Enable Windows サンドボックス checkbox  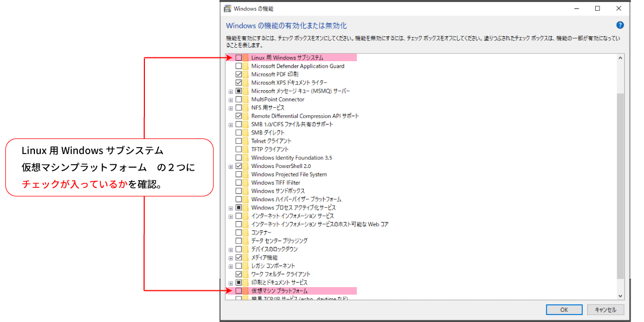click(239, 191)
